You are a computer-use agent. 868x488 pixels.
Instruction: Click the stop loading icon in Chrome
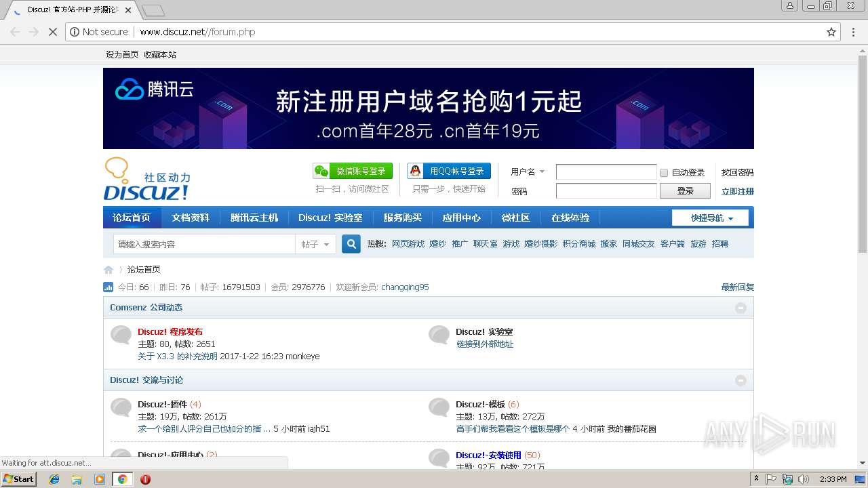pos(52,32)
